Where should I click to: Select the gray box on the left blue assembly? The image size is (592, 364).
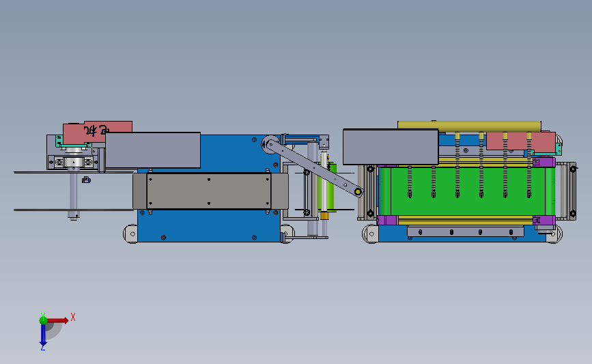[x=153, y=150]
